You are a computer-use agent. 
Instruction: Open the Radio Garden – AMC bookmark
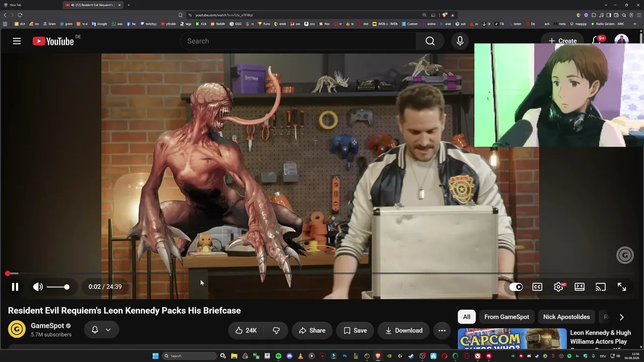607,24
